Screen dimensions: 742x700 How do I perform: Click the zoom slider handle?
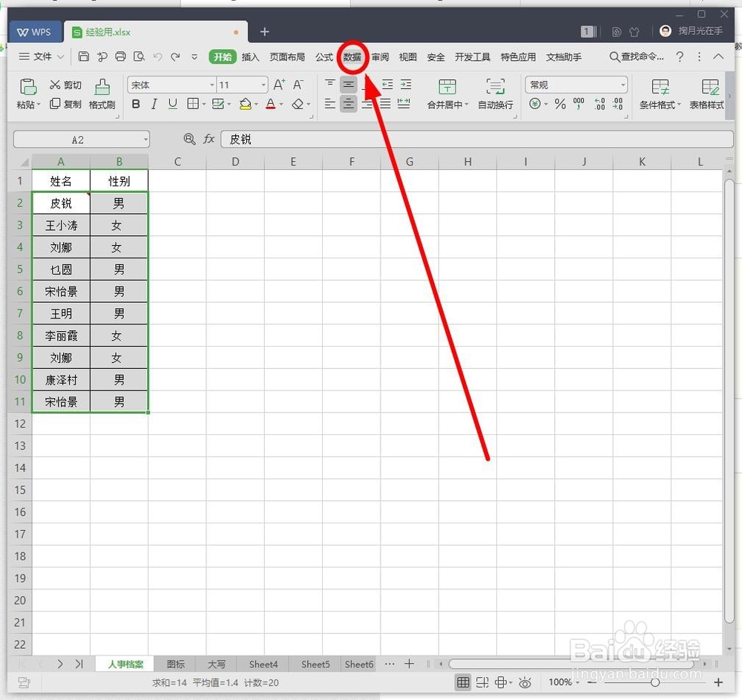point(655,682)
